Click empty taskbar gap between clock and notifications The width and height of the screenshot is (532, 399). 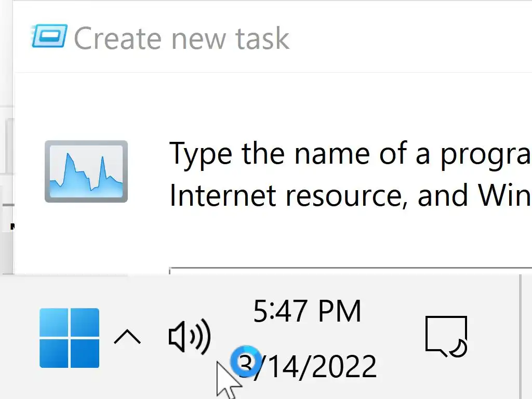[397, 338]
